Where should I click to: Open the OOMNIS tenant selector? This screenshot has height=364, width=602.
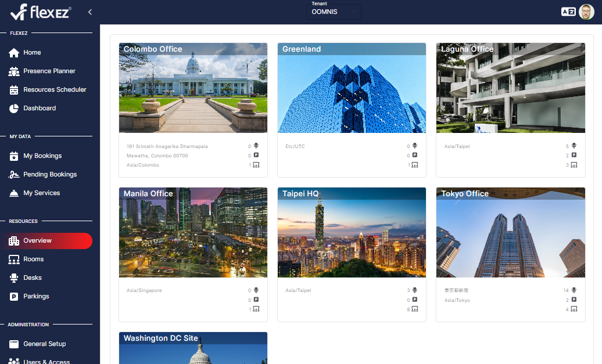point(333,11)
